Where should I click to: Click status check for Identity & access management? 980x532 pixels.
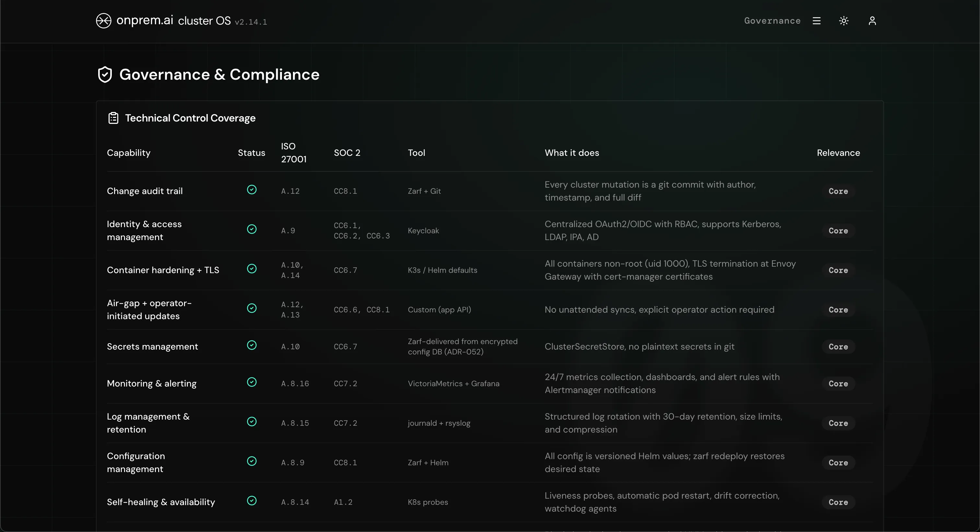(252, 229)
